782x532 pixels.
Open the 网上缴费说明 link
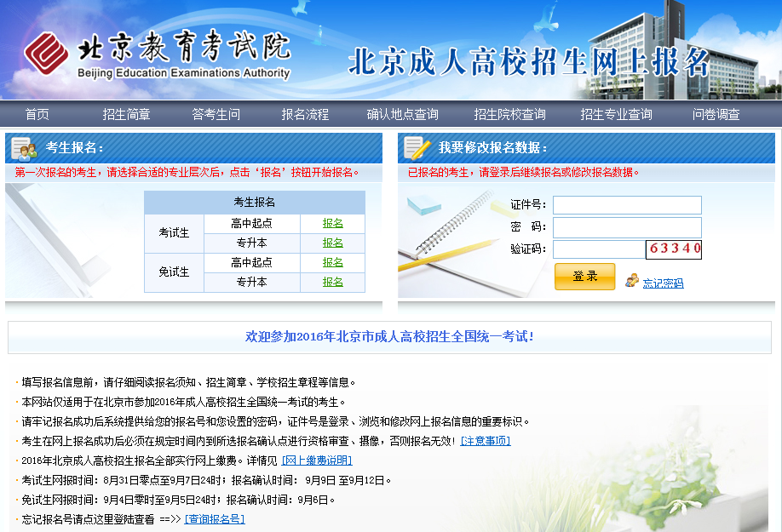tap(317, 460)
